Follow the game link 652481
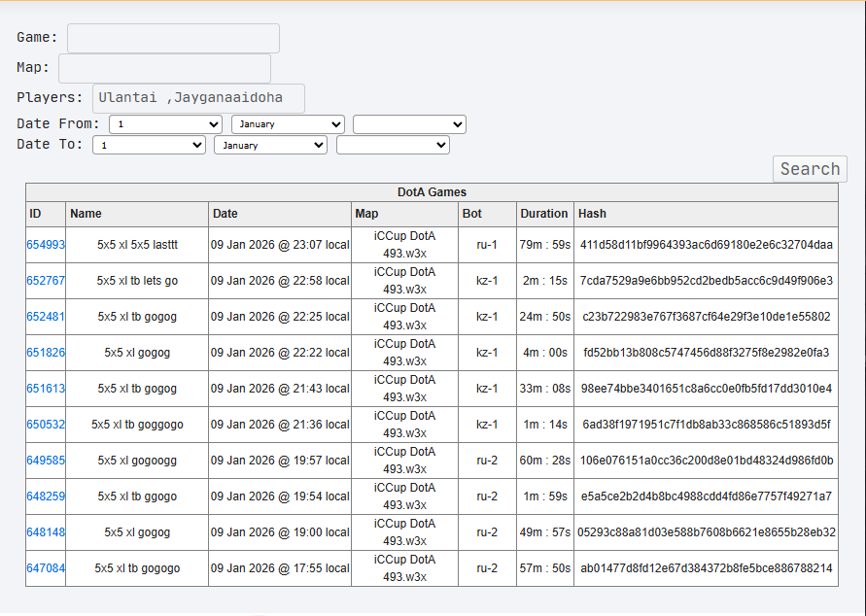The image size is (866, 616). tap(46, 317)
